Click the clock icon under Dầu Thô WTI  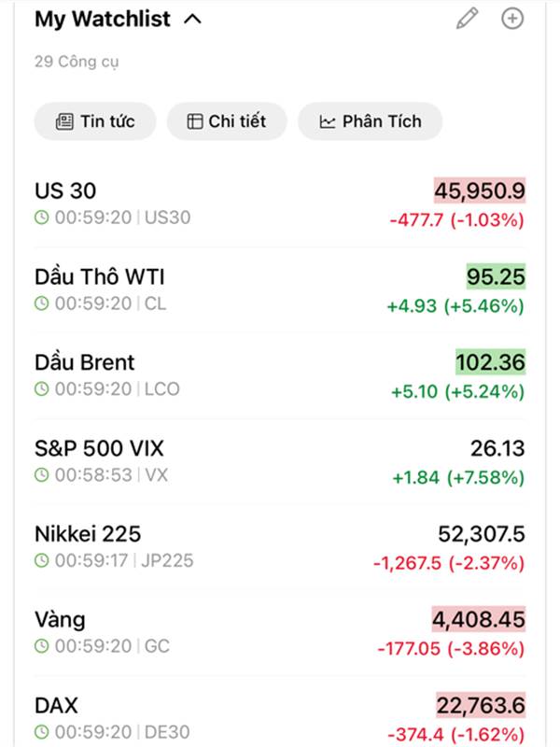coord(41,303)
